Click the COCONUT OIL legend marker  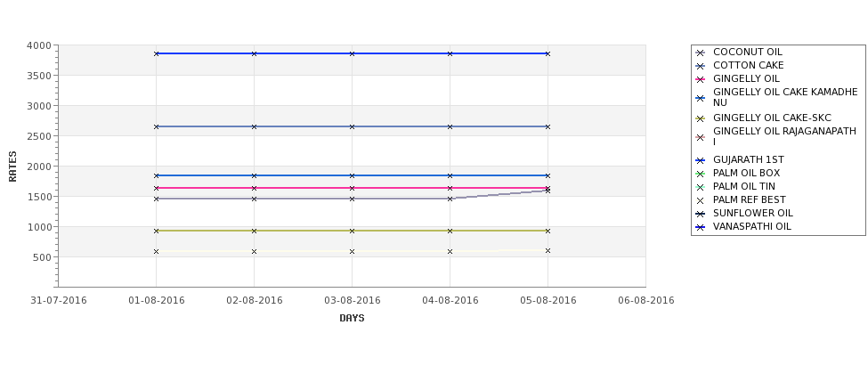(701, 53)
